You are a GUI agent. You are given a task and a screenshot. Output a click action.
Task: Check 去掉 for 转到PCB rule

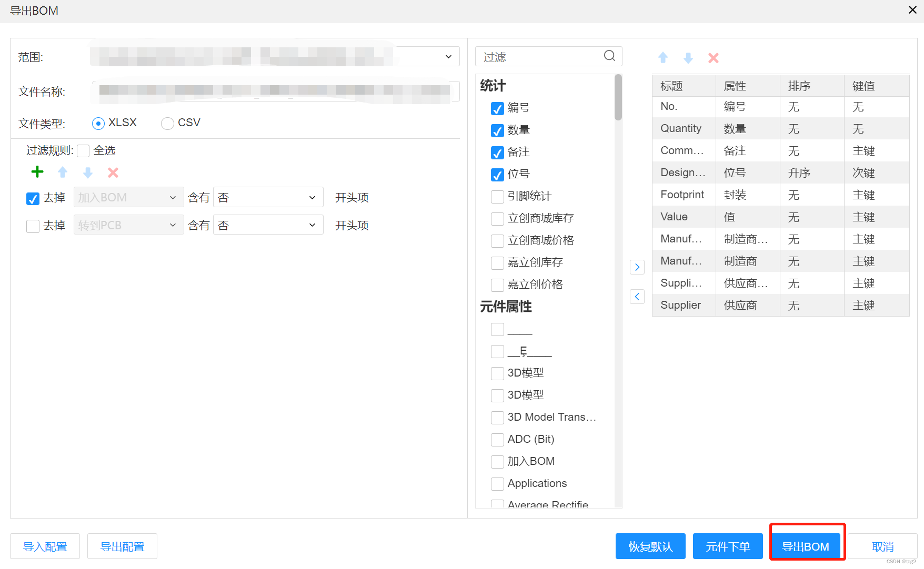[x=33, y=226]
